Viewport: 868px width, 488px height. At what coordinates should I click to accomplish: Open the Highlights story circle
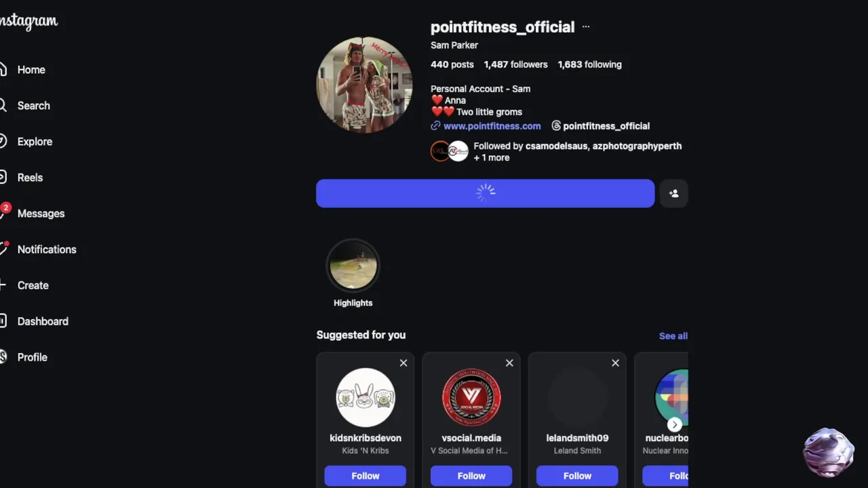(x=353, y=266)
